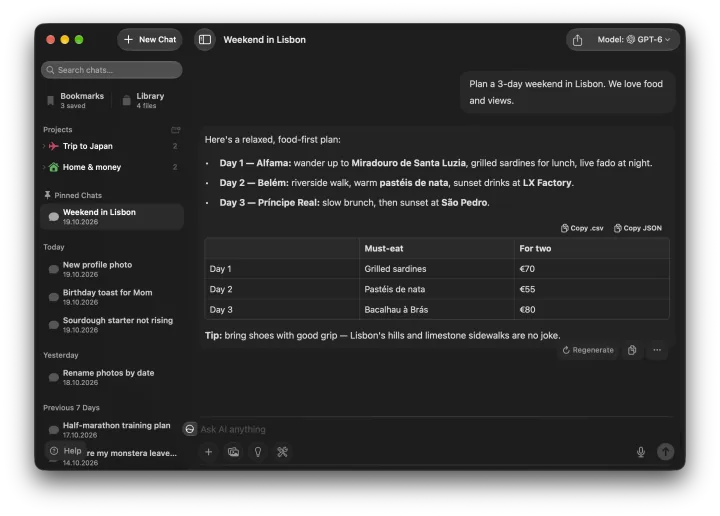The image size is (720, 516).
Task: Open the more options ellipsis under the response
Action: tap(657, 350)
